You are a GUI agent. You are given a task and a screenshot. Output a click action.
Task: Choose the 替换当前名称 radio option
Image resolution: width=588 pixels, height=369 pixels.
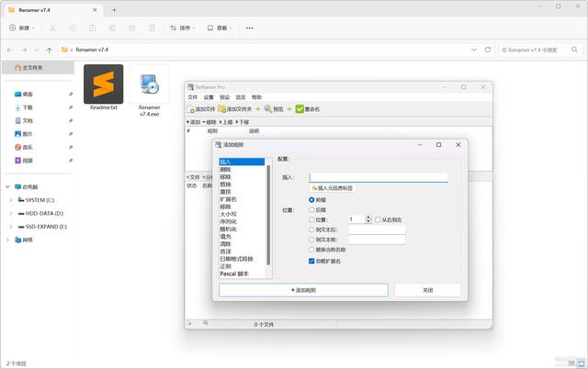[x=312, y=250]
